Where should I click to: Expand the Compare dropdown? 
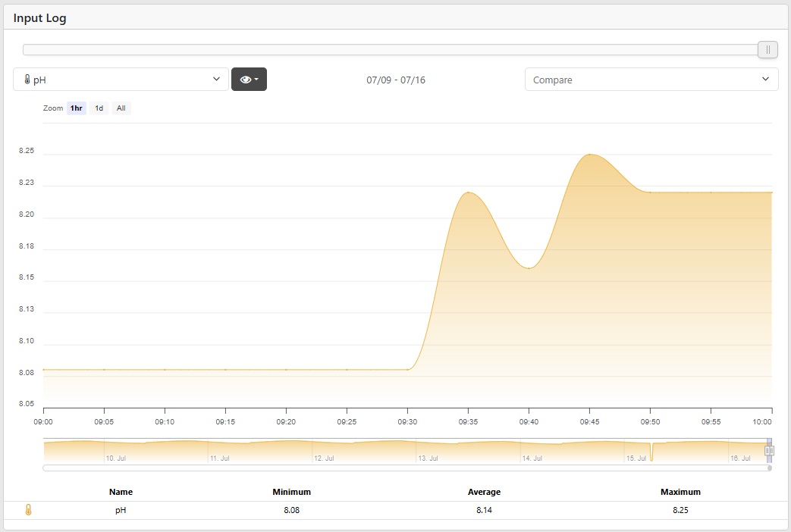pos(651,80)
